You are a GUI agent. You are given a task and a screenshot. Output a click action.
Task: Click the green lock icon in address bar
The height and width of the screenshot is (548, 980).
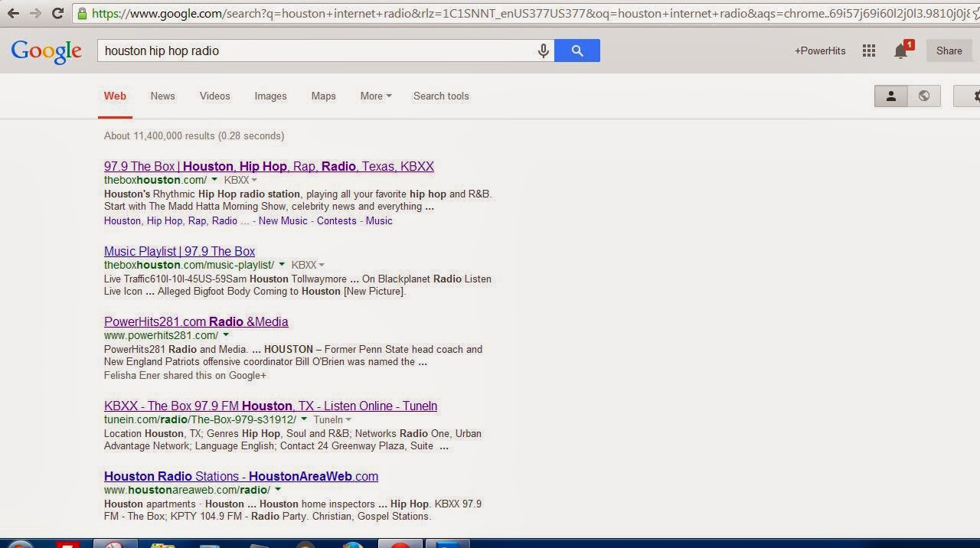82,13
